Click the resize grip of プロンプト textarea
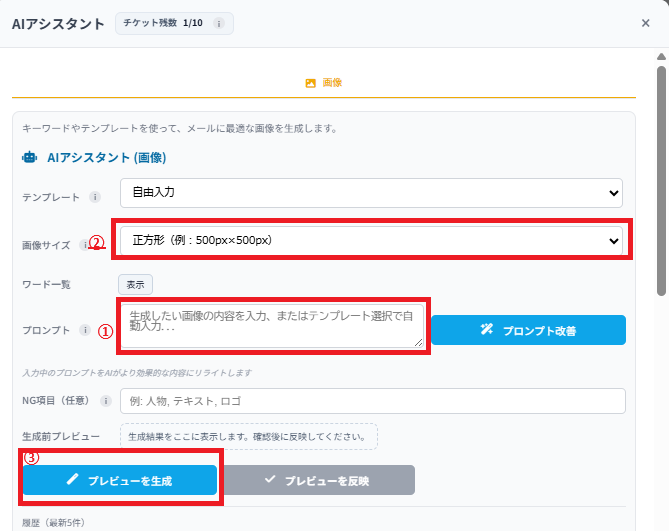The image size is (669, 531). (x=419, y=342)
